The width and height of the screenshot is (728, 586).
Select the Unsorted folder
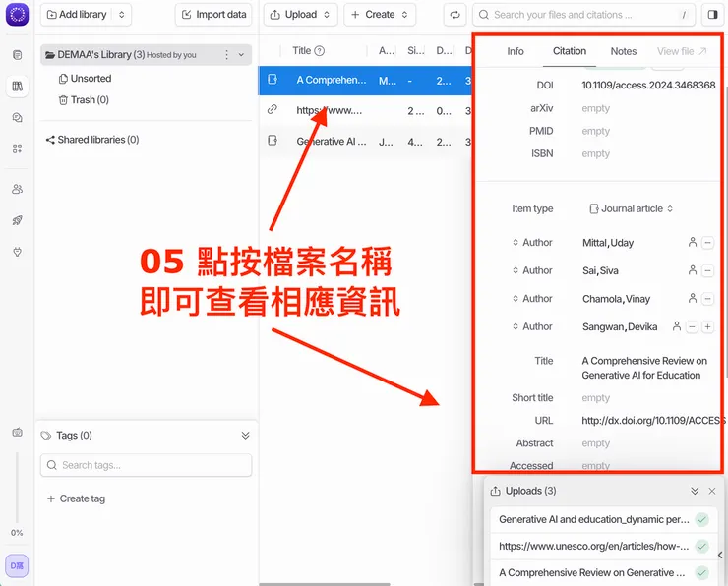point(85,79)
